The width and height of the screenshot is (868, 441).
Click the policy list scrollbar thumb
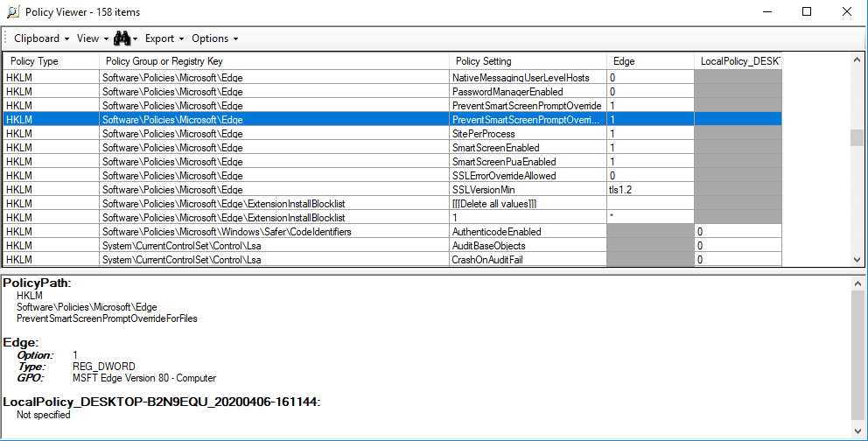(857, 137)
